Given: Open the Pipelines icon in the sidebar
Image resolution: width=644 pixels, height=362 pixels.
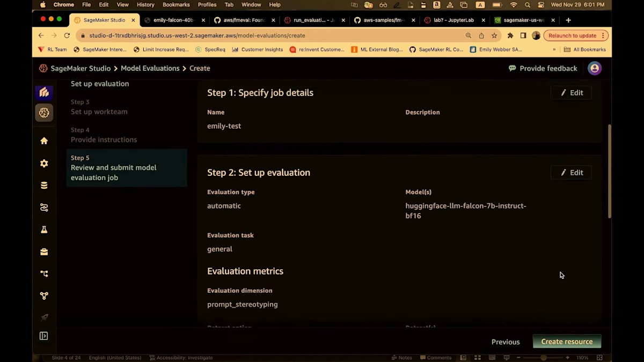Looking at the screenshot, I should point(44,274).
